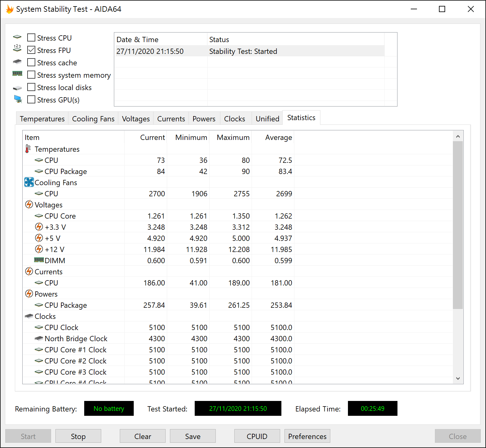Switch to the Powers tab

[204, 119]
